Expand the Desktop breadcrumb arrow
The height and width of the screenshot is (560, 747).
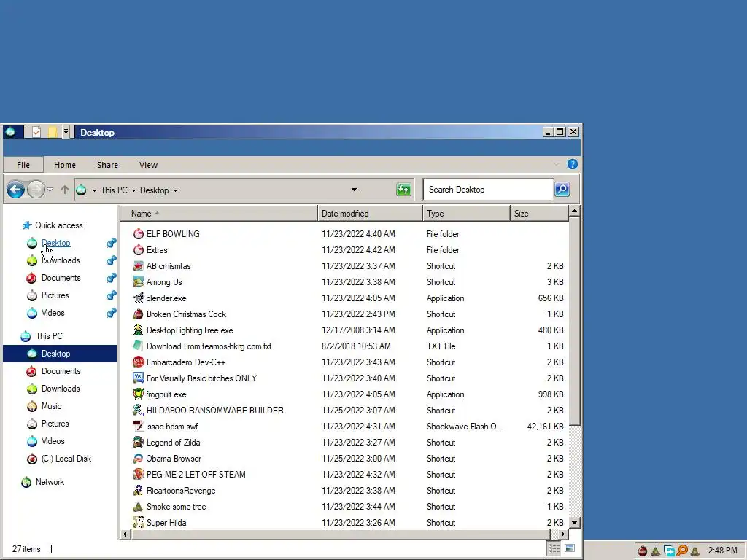175,190
